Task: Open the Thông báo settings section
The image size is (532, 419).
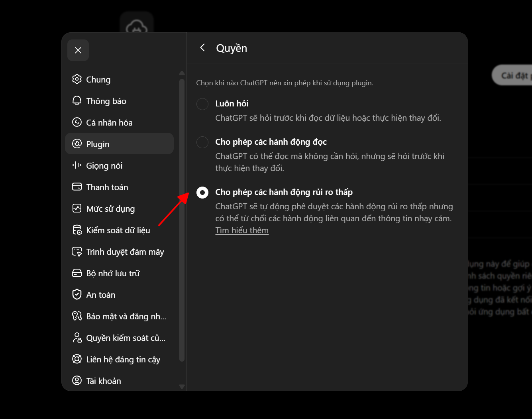Action: [119, 101]
